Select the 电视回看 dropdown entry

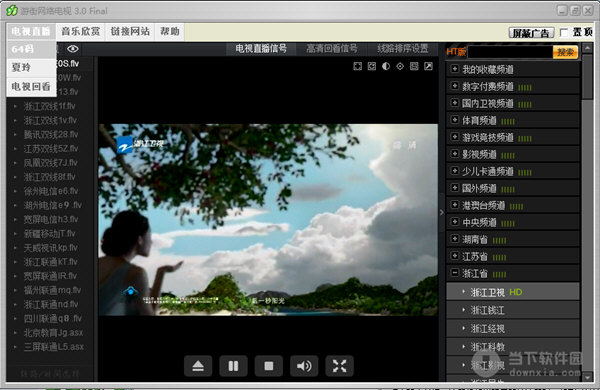click(x=31, y=86)
